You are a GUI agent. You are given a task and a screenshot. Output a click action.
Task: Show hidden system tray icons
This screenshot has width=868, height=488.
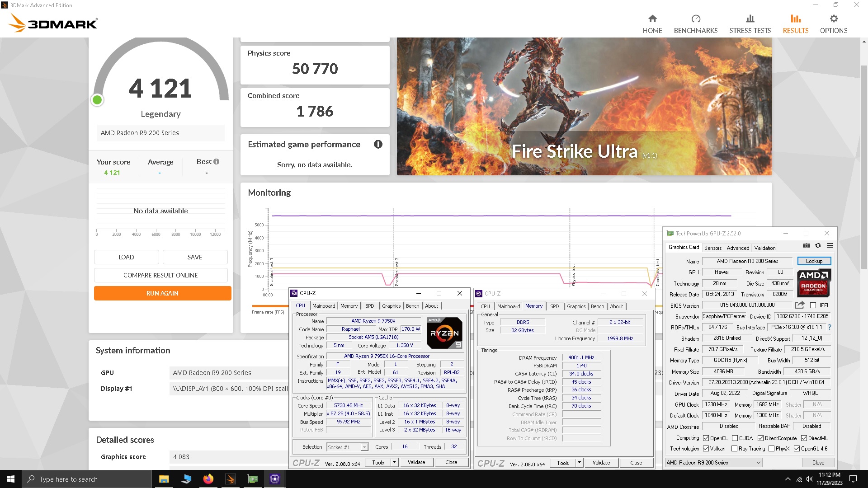click(x=788, y=479)
